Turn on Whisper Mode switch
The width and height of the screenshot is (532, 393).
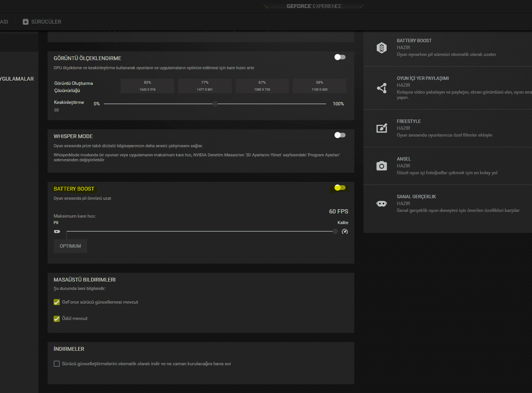pyautogui.click(x=340, y=135)
